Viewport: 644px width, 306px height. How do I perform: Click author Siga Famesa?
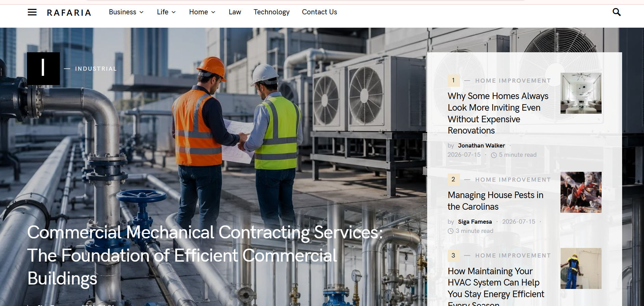pyautogui.click(x=475, y=222)
